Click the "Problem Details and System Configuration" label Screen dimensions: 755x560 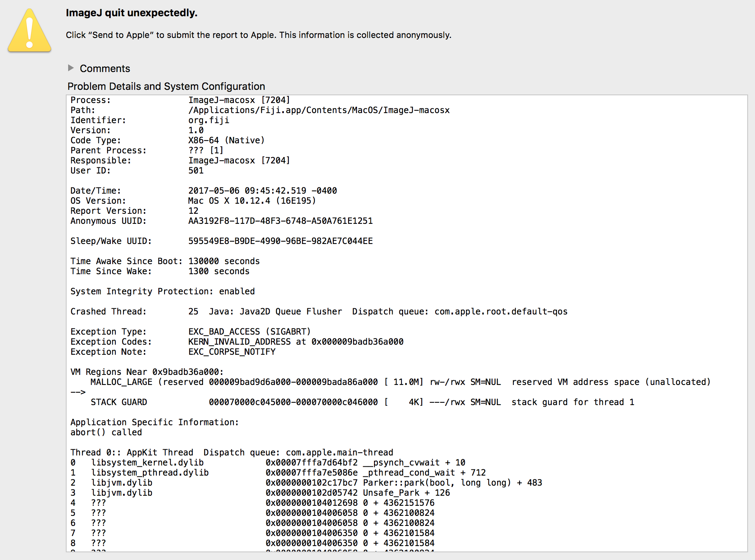166,86
